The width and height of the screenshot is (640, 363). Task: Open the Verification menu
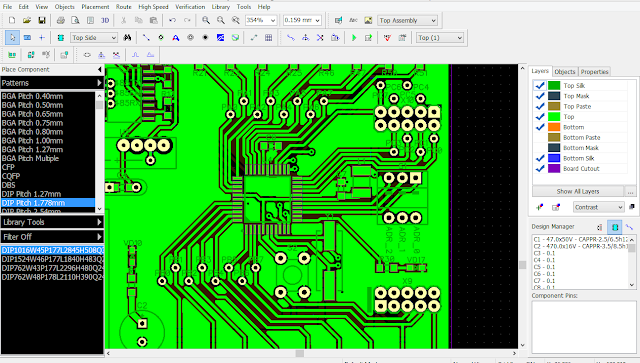(x=190, y=7)
